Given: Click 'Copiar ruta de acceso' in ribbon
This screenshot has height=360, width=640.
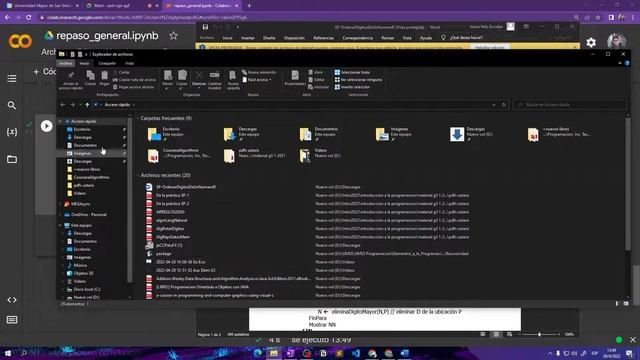Looking at the screenshot, I should coord(135,80).
